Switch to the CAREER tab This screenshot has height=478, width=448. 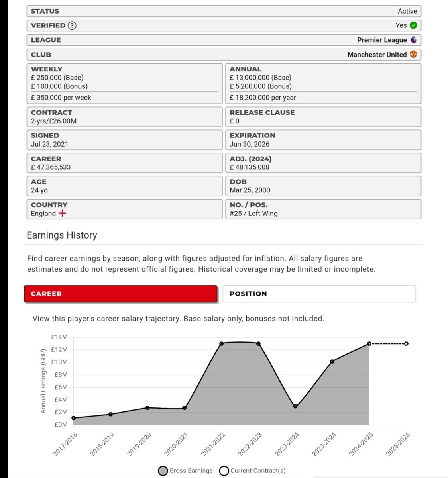(x=121, y=294)
